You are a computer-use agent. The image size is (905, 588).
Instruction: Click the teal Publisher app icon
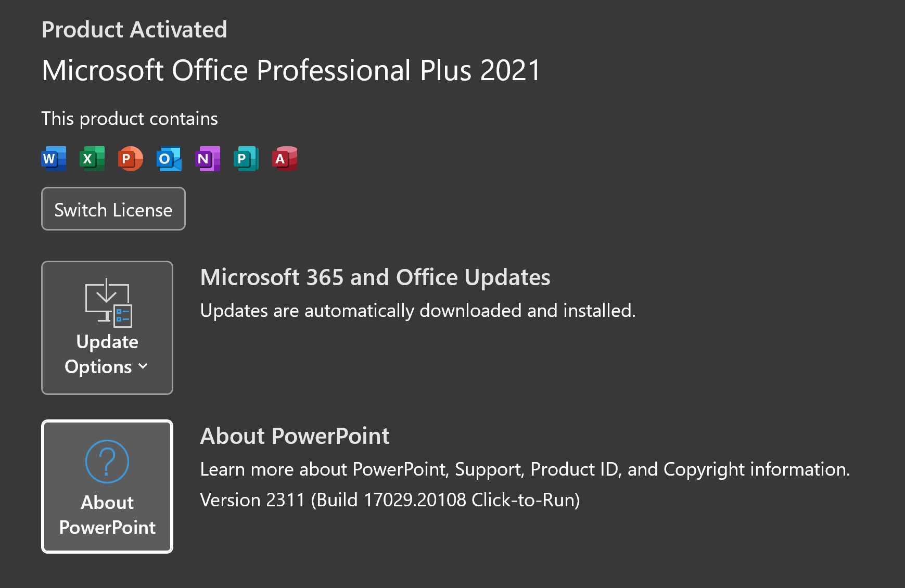click(x=246, y=159)
